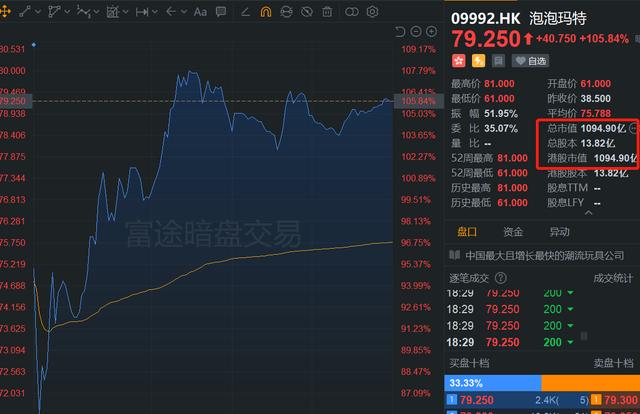Select the 买盘十档 bid depth label
The width and height of the screenshot is (640, 414).
click(x=469, y=363)
